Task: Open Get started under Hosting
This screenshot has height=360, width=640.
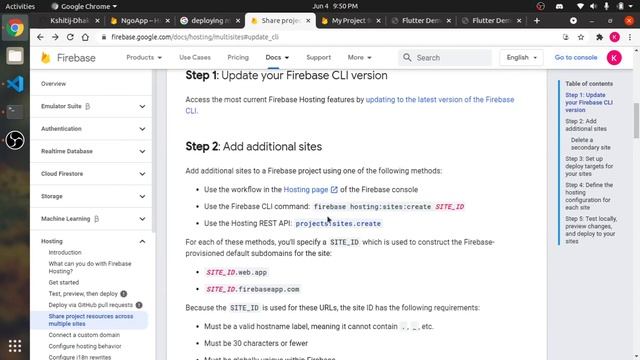Action: [x=64, y=282]
